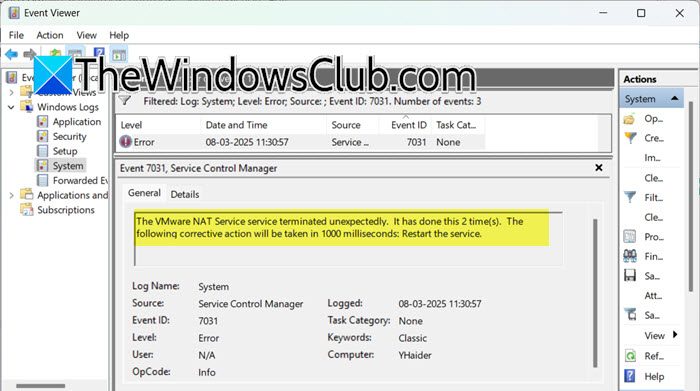Open the View menu
This screenshot has height=391, width=700.
click(x=86, y=35)
